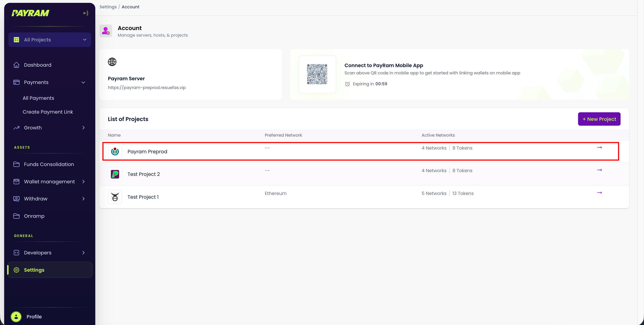Screen dimensions: 644x325
Task: Click the mobile app QR code
Action: tap(317, 74)
